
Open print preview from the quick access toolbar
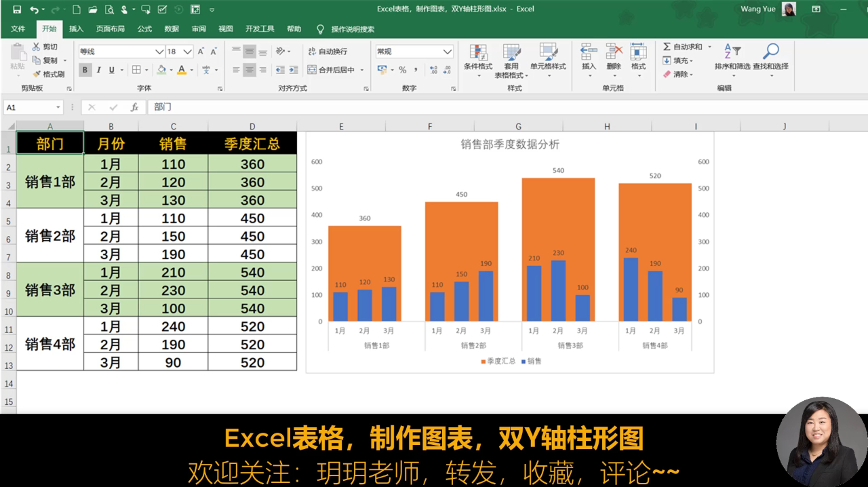pos(111,9)
